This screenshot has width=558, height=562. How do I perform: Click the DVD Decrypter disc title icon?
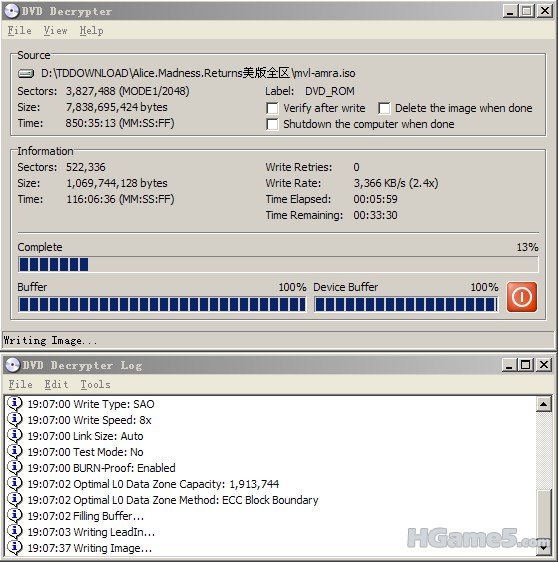point(11,11)
